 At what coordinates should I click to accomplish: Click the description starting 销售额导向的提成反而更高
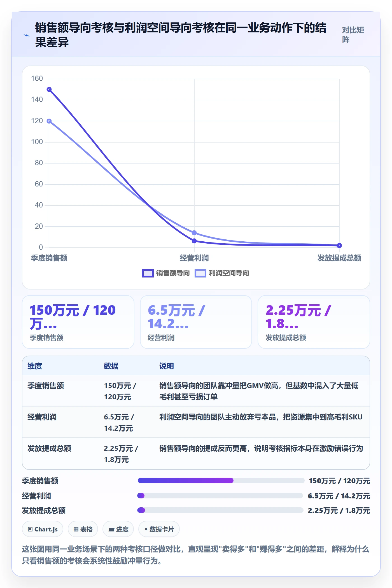[x=261, y=448]
